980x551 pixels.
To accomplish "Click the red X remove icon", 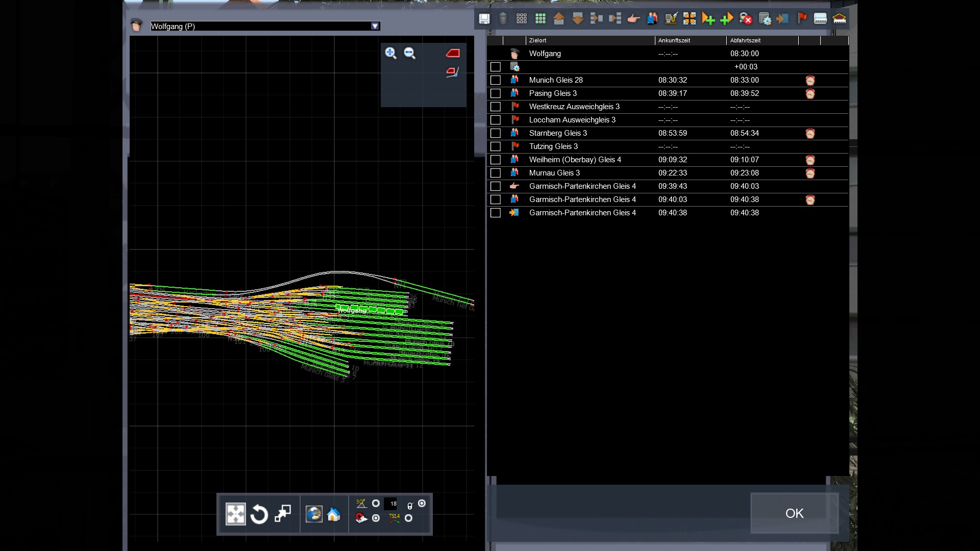I will click(x=746, y=19).
